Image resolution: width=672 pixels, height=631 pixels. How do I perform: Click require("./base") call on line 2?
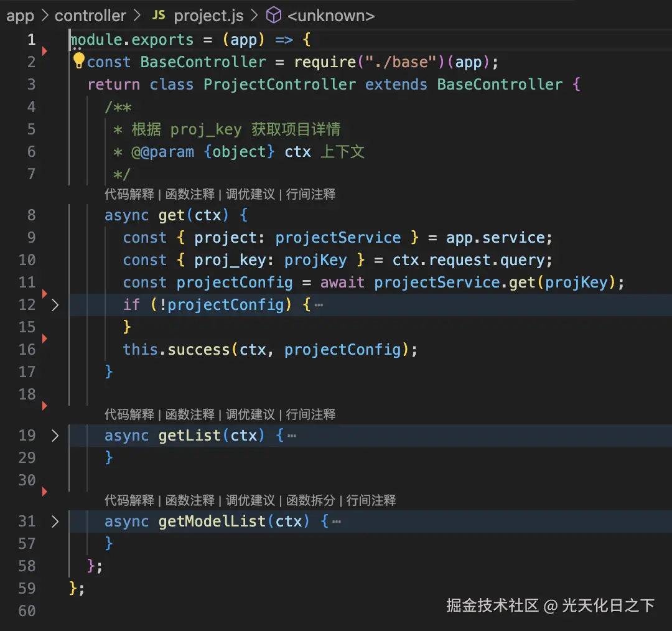tap(369, 62)
